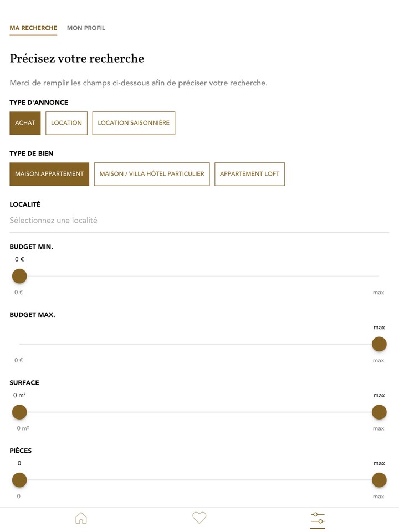
Task: Pick the APPARTEMENT LOFT property type
Action: pyautogui.click(x=249, y=174)
